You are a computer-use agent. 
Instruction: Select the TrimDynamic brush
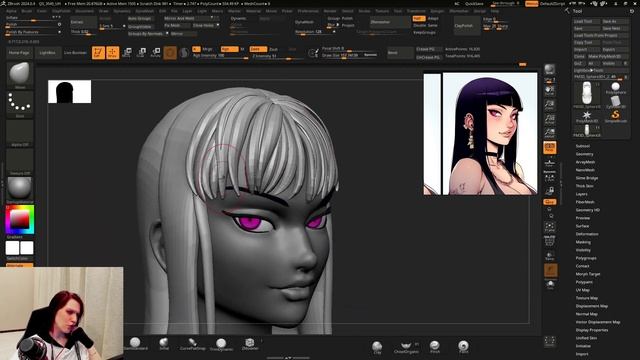[221, 344]
